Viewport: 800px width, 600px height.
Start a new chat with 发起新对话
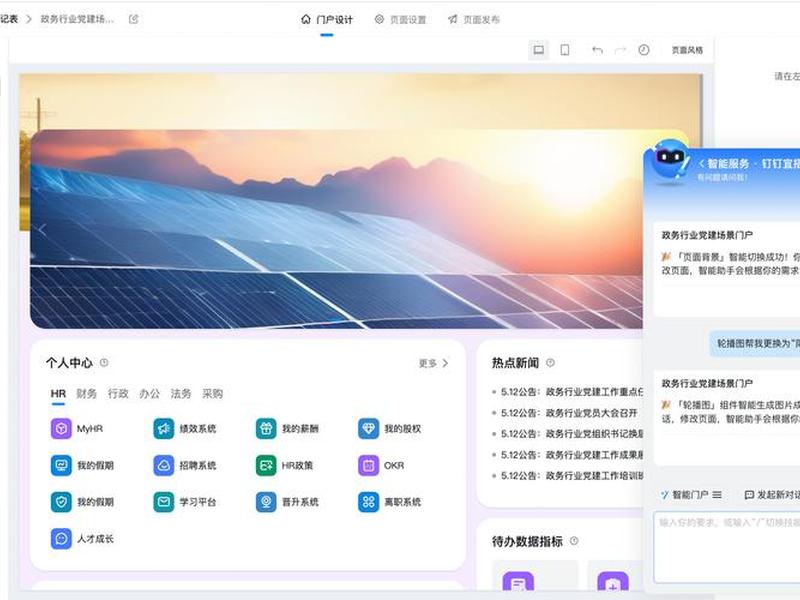772,494
